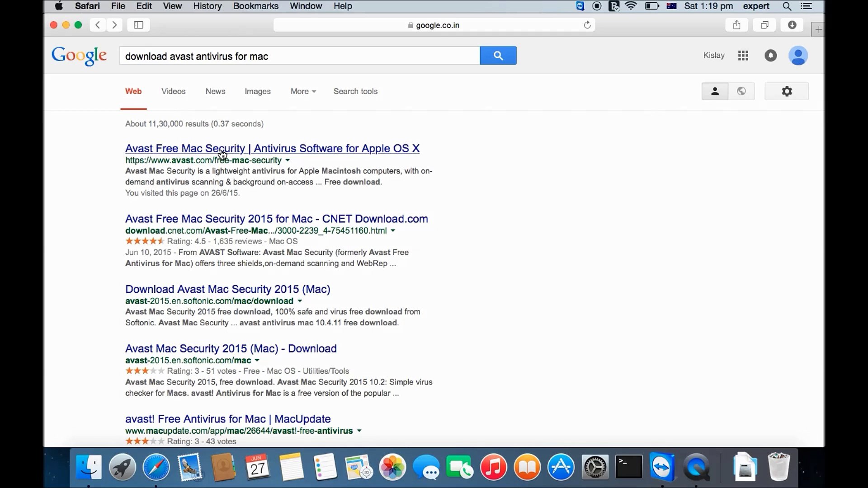Select the Videos search tab
Screen dimensions: 868x488
click(x=173, y=90)
